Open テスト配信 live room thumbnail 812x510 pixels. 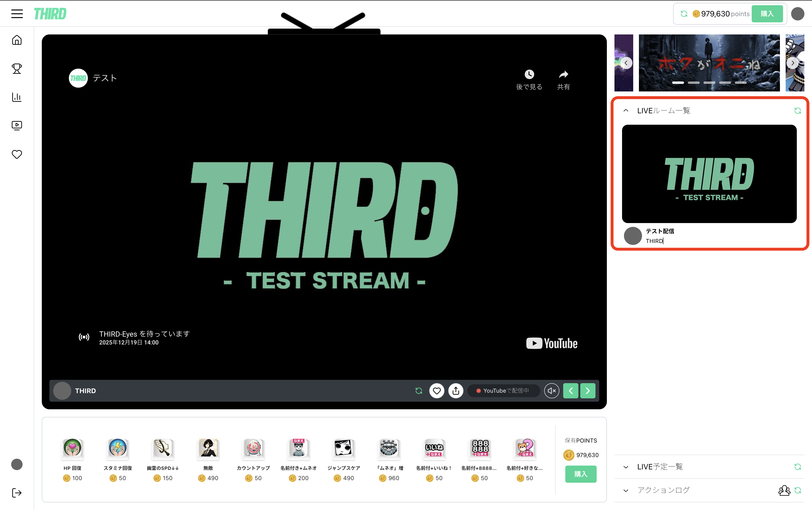[709, 174]
